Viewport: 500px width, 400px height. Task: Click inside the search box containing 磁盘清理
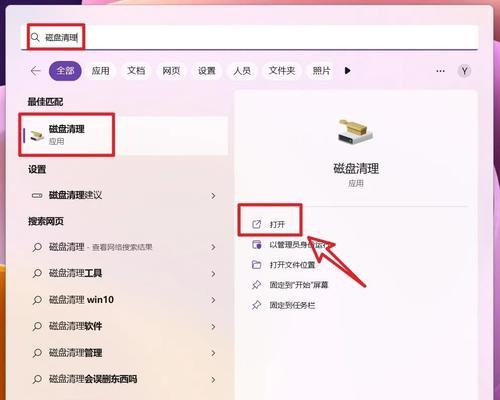249,37
